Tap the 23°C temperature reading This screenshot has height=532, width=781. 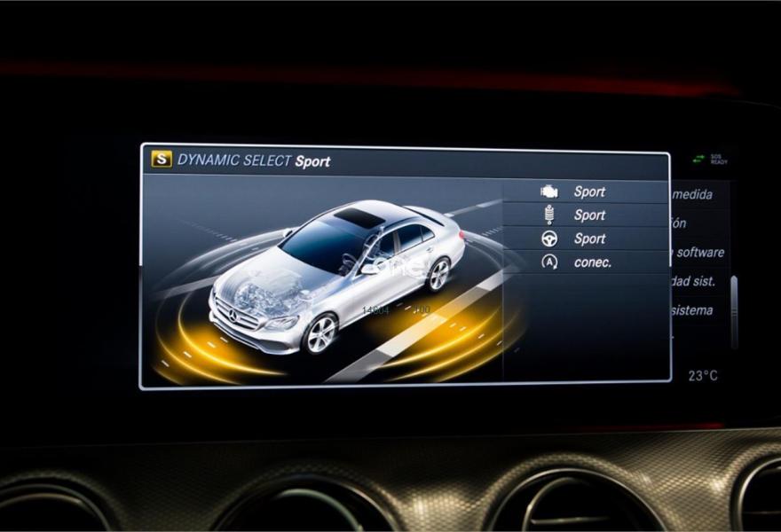click(703, 376)
